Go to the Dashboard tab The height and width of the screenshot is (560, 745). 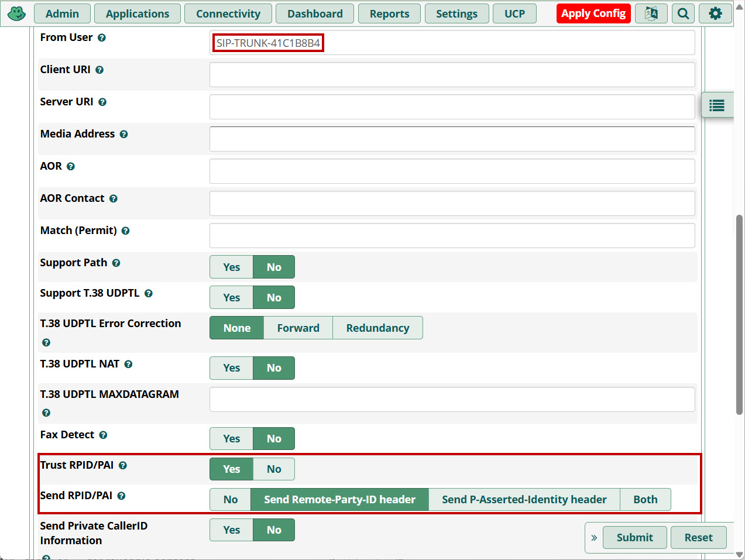(315, 13)
